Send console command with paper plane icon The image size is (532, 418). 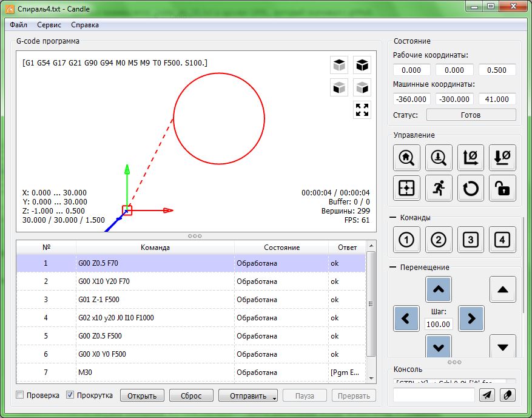click(487, 395)
